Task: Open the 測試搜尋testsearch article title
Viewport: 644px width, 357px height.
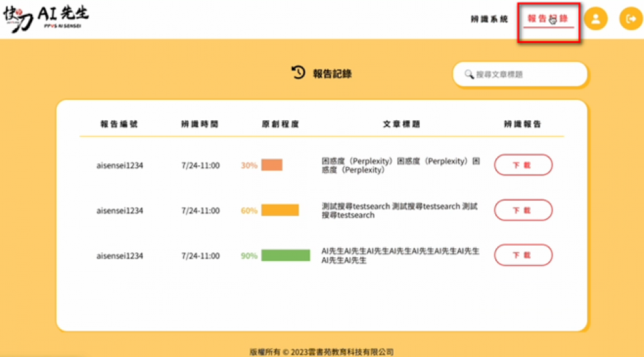Action: coord(399,210)
